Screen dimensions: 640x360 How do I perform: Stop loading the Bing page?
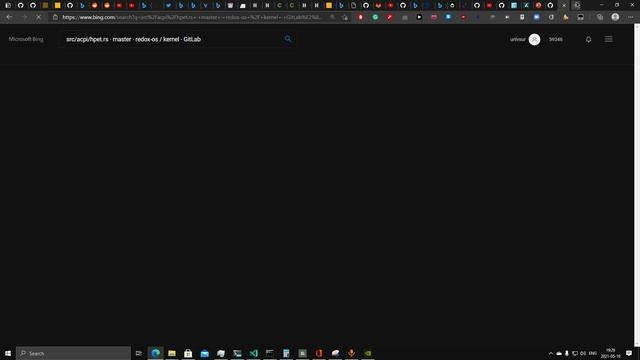tap(38, 17)
